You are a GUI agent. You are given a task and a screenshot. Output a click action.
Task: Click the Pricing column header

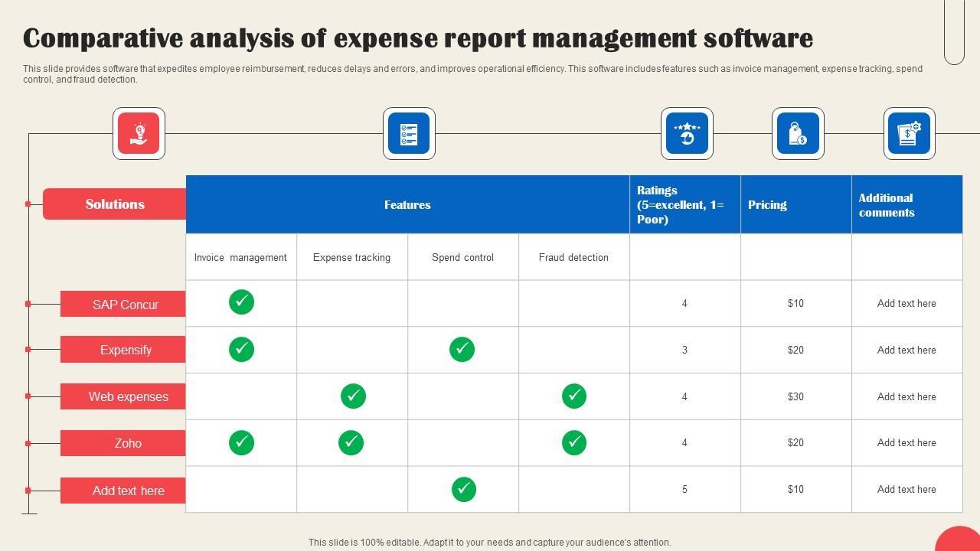click(767, 205)
